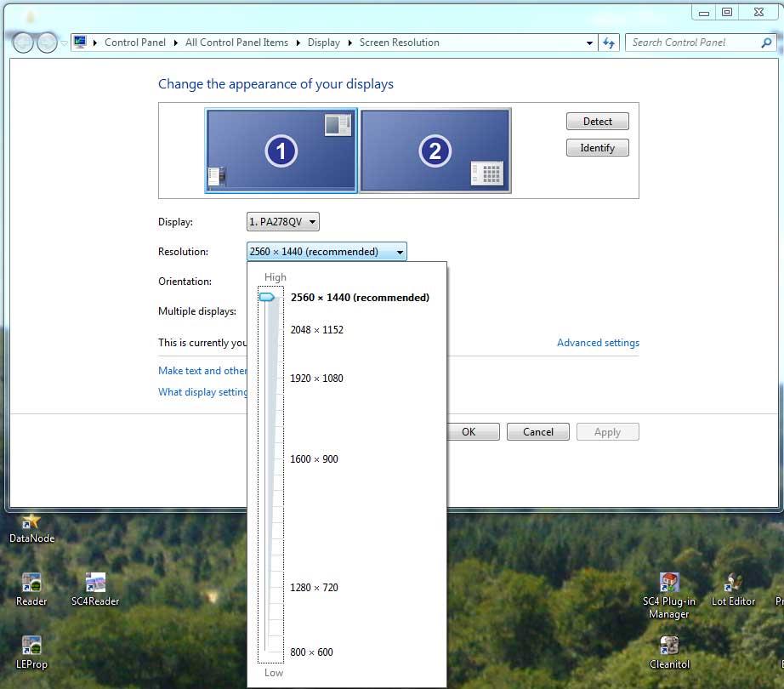Expand arrow after Display breadcrumb
This screenshot has width=784, height=689.
(x=350, y=43)
